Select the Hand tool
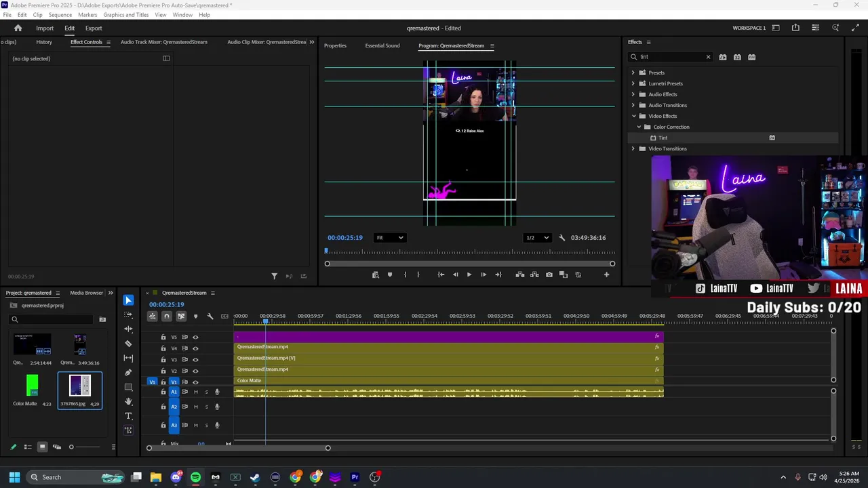Screen dimensions: 868x488 pyautogui.click(x=128, y=401)
